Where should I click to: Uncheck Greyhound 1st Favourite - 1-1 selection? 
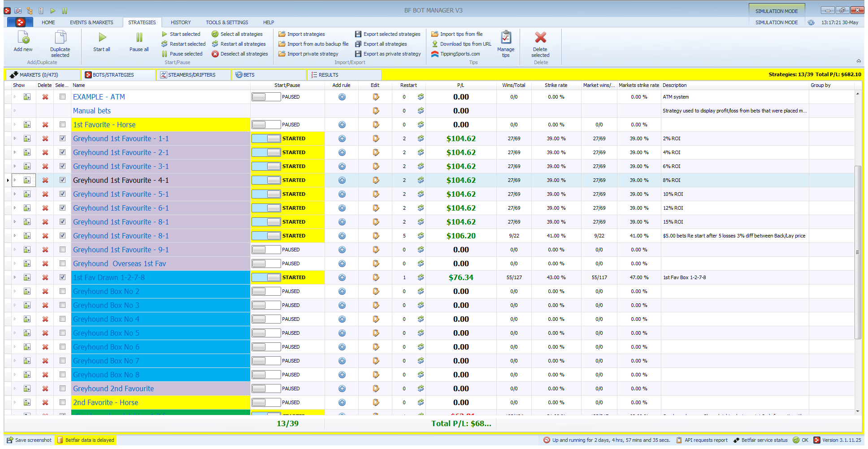(62, 138)
